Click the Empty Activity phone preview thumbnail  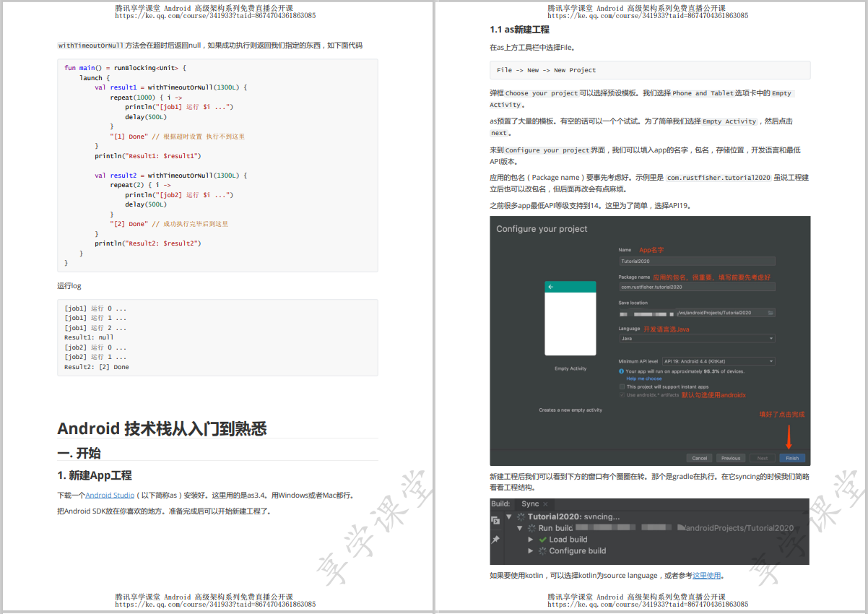(570, 318)
